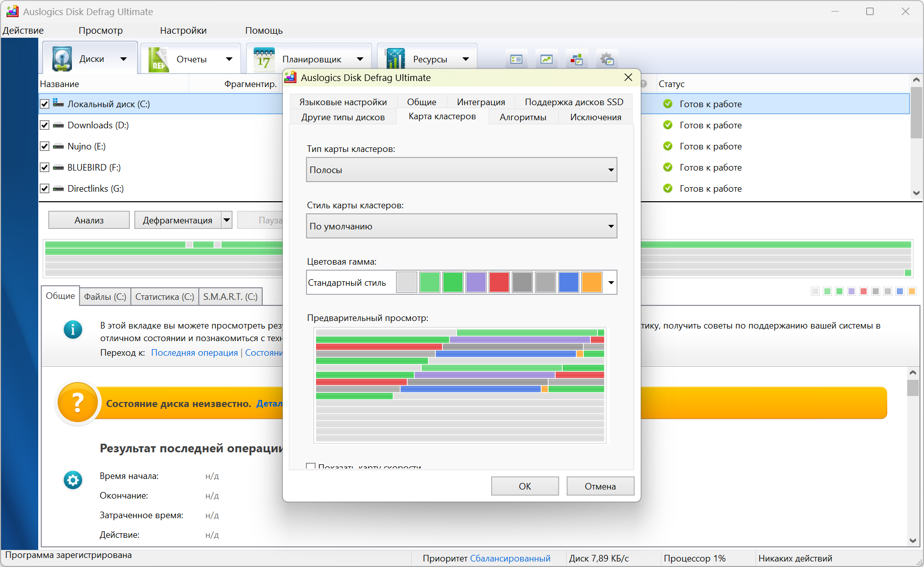
Task: Click the Auslogics app icon in dialog title
Action: point(291,77)
